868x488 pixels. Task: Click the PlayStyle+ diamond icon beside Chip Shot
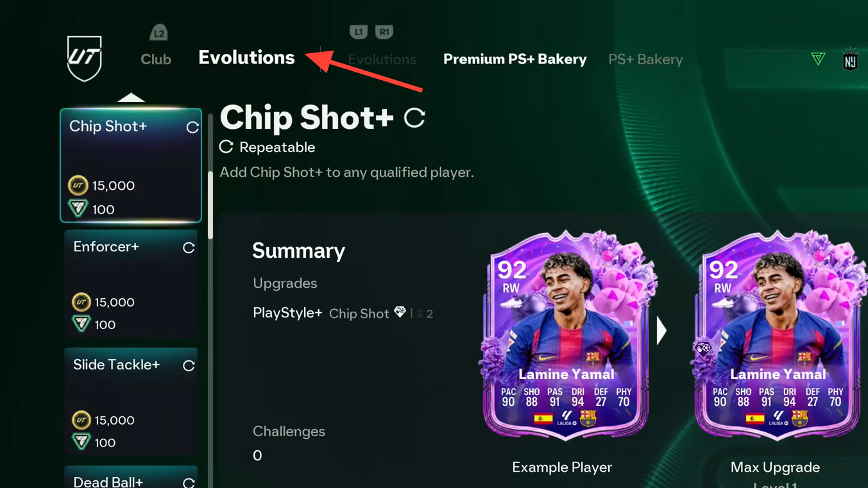point(400,312)
